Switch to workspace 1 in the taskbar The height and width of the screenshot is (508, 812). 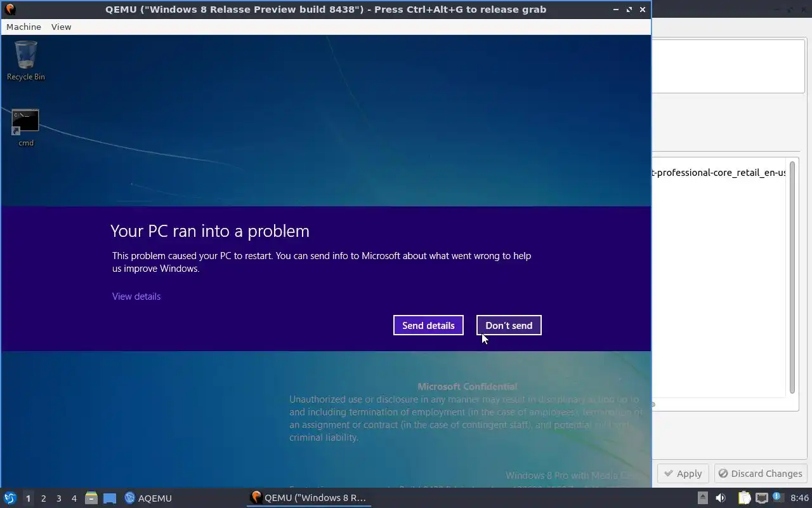pyautogui.click(x=28, y=498)
